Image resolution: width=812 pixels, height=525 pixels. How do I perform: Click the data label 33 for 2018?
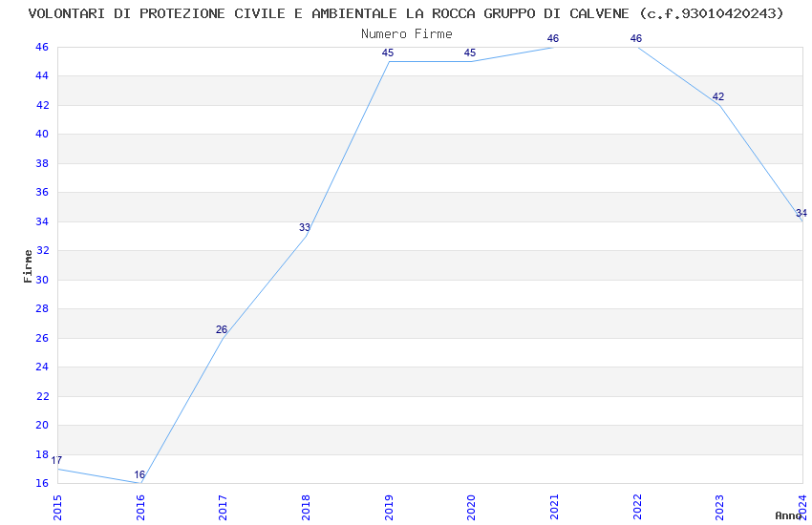coord(305,227)
